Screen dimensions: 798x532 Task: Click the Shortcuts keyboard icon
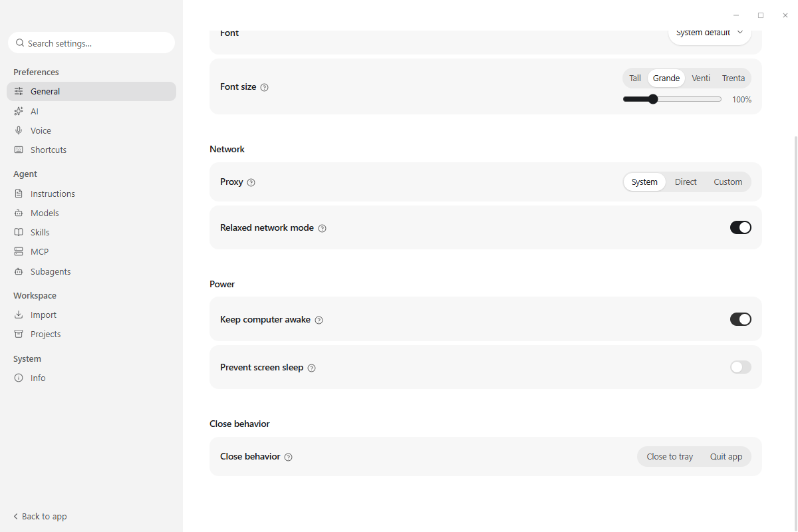click(x=19, y=150)
